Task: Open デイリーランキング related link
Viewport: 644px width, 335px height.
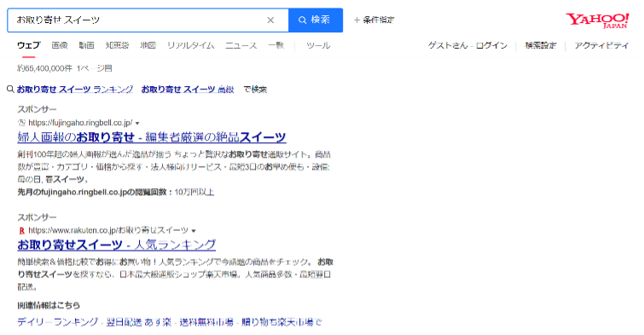Action: point(58,322)
